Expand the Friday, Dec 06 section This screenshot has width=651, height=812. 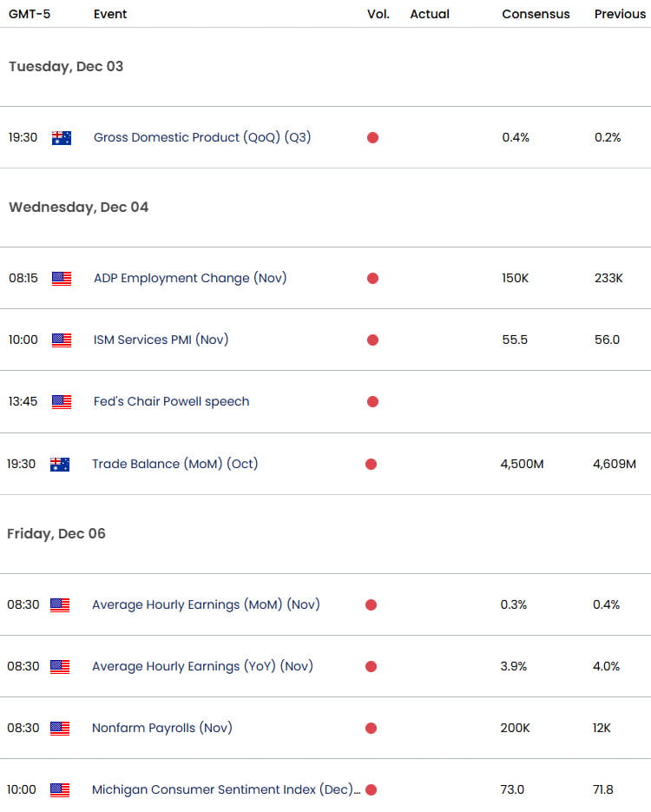(x=56, y=533)
